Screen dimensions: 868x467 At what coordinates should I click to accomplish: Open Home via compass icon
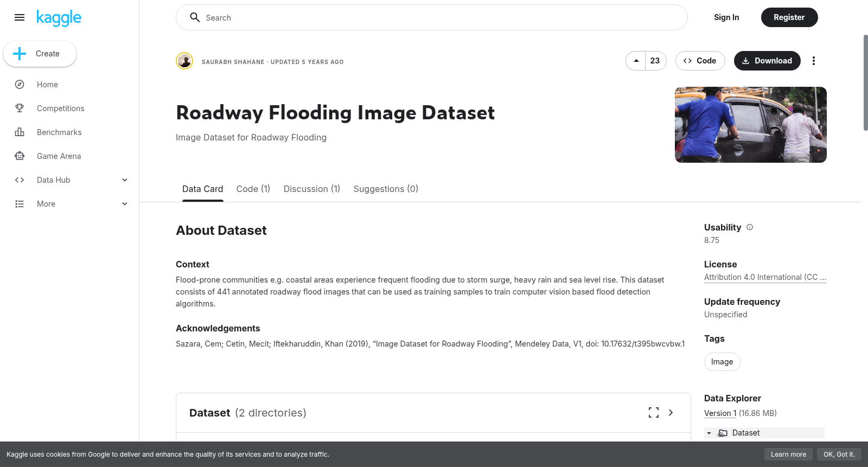[20, 85]
